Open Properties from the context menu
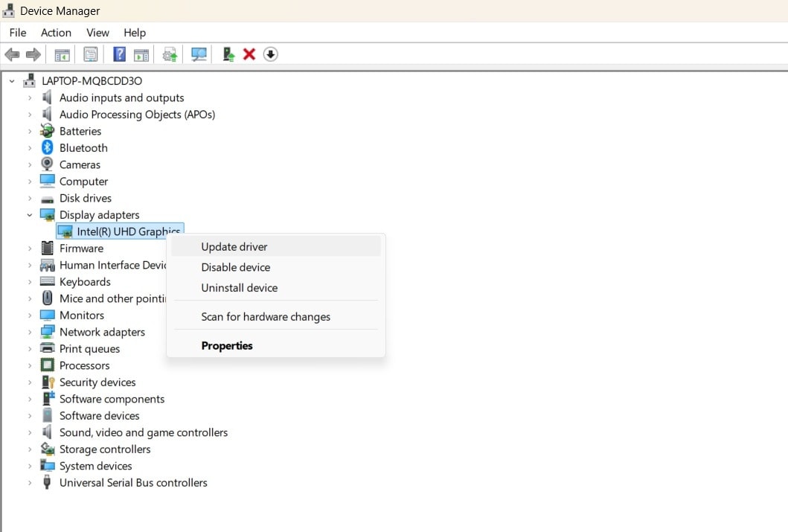788x532 pixels. 276,346
